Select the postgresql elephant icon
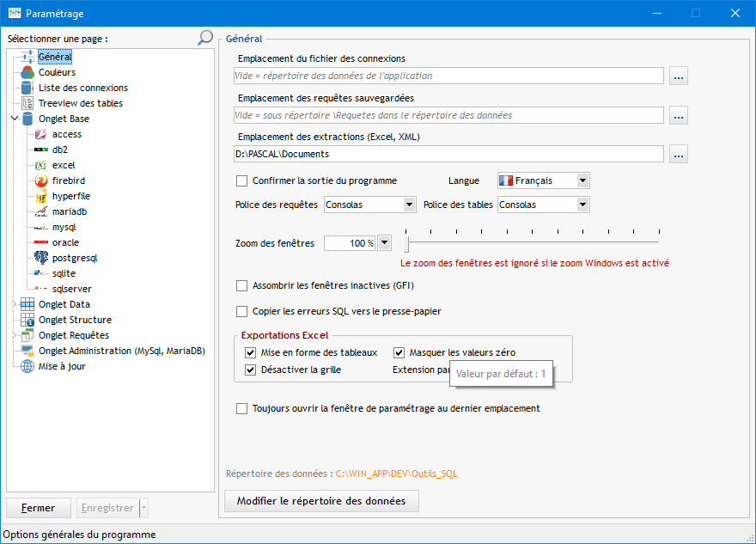Screen dimensions: 756x544 point(40,258)
